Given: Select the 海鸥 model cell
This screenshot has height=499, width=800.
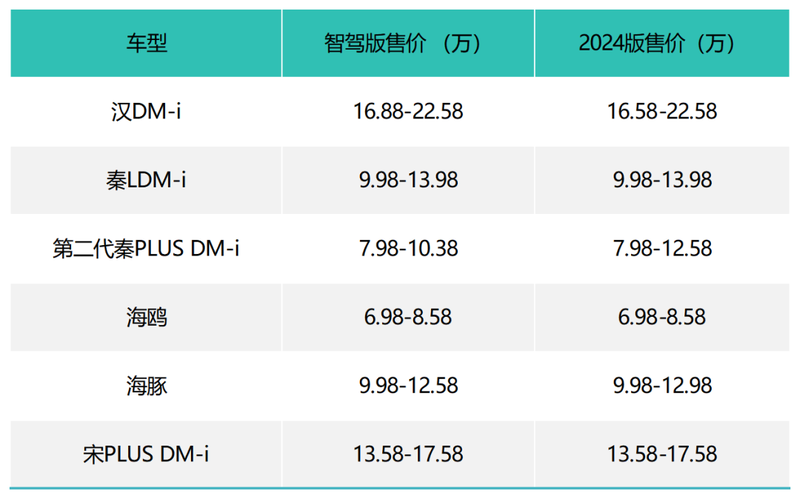Looking at the screenshot, I should click(x=146, y=317).
